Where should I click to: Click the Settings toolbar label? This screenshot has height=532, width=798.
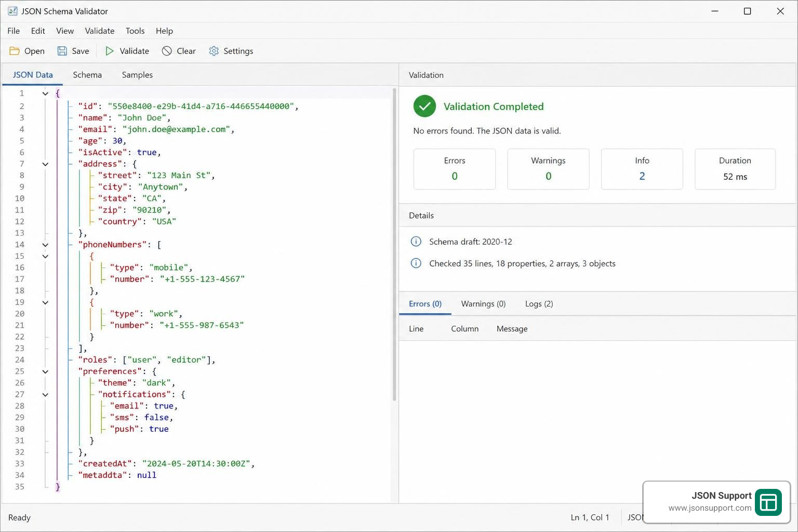(x=238, y=51)
